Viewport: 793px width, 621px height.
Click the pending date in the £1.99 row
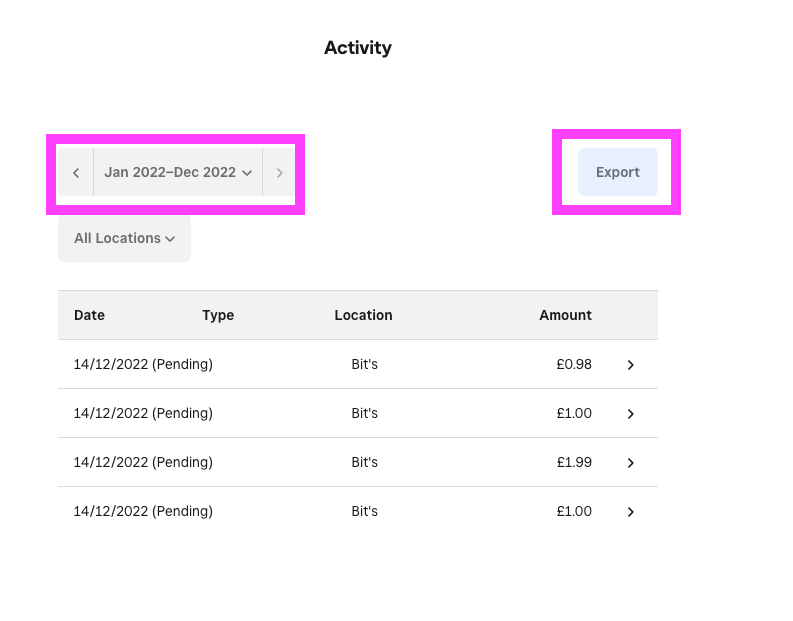[143, 463]
